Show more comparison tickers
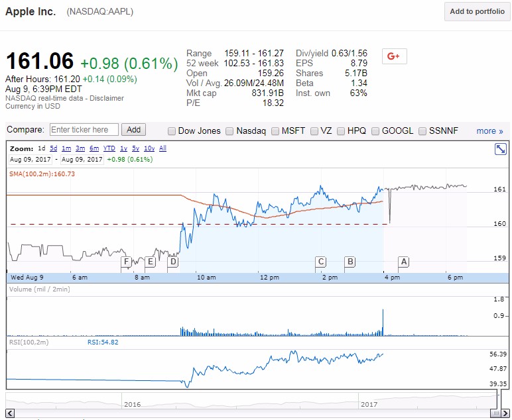This screenshot has width=512, height=420. click(x=489, y=131)
